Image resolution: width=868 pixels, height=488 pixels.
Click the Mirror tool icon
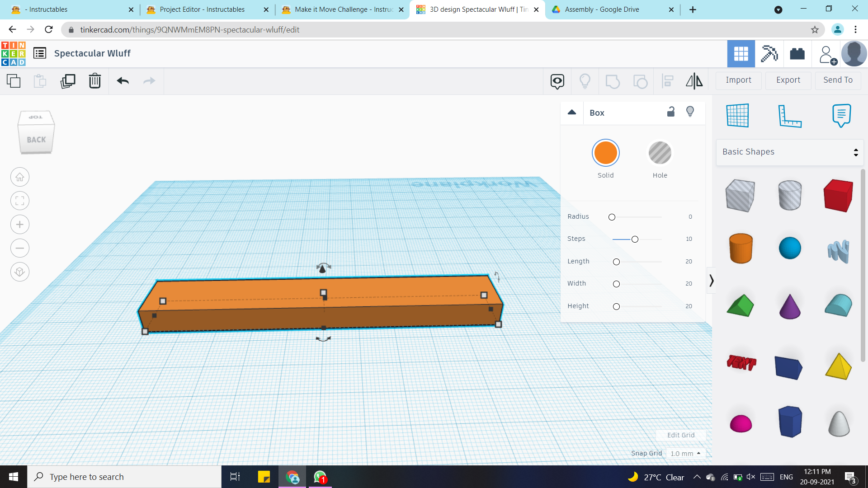[693, 80]
